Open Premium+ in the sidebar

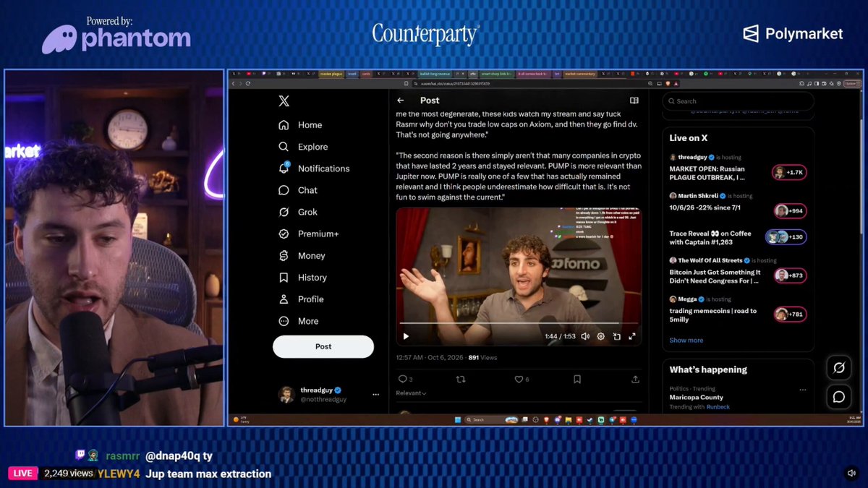309,234
